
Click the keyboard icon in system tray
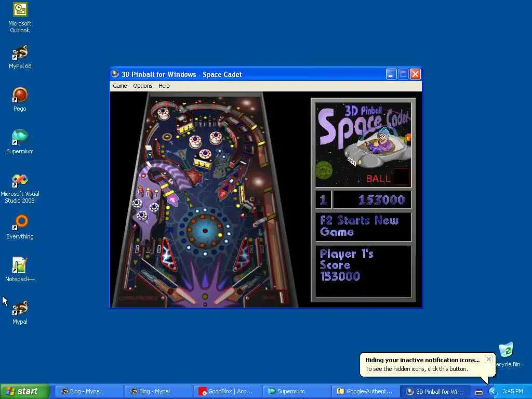click(x=478, y=392)
